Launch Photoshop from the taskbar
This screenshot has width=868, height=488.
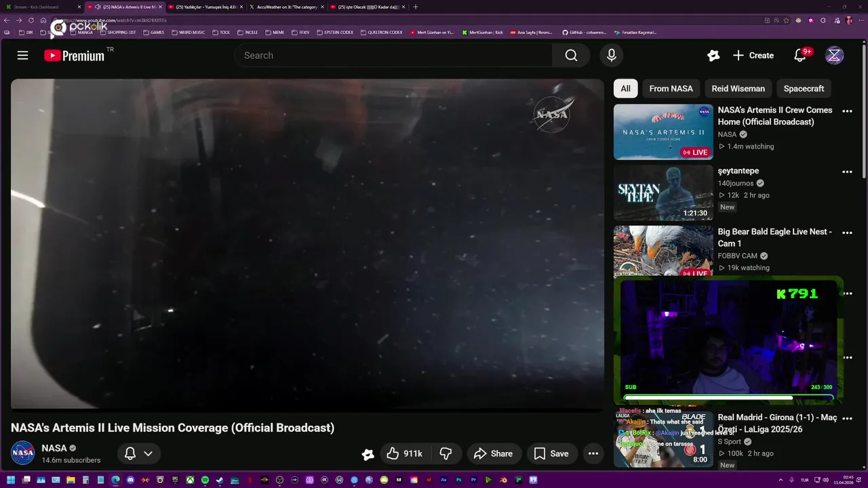pyautogui.click(x=458, y=480)
